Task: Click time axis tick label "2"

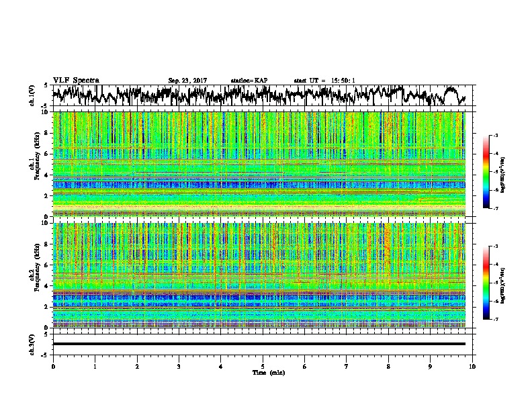Action: pos(137,367)
